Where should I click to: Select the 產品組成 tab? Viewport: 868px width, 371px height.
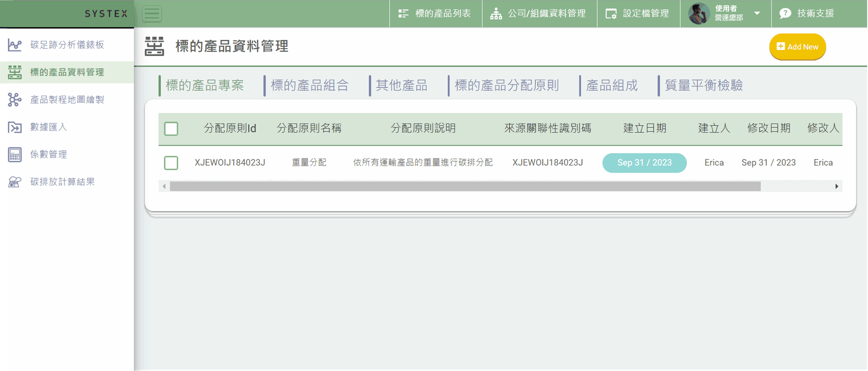pos(612,85)
